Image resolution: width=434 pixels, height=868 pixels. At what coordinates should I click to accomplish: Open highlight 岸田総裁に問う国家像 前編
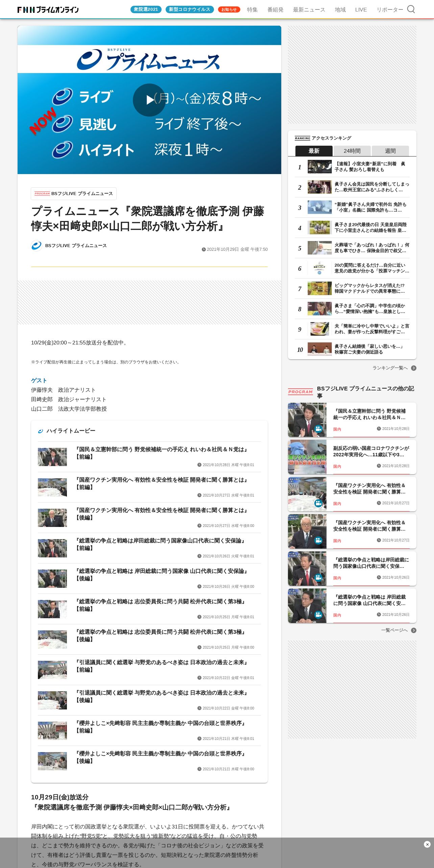pos(149,548)
